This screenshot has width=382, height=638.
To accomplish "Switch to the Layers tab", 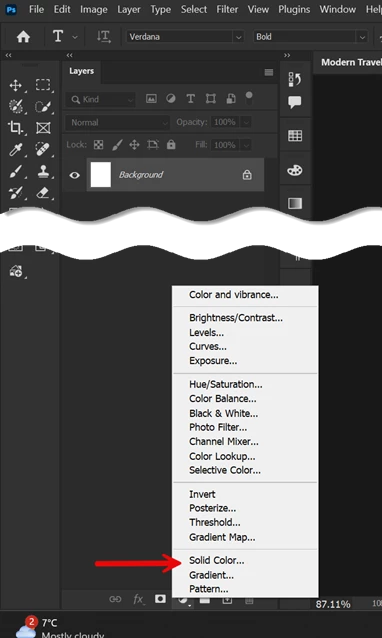I will coord(81,71).
